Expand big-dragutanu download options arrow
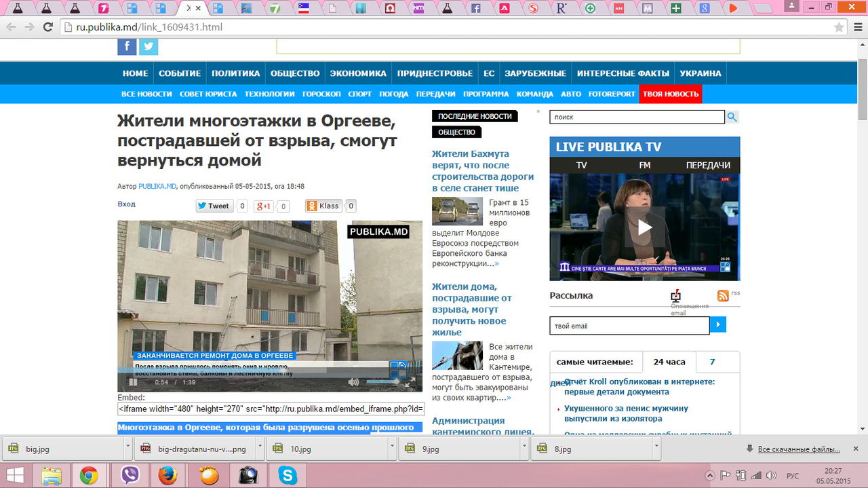The width and height of the screenshot is (868, 488). coord(260,449)
